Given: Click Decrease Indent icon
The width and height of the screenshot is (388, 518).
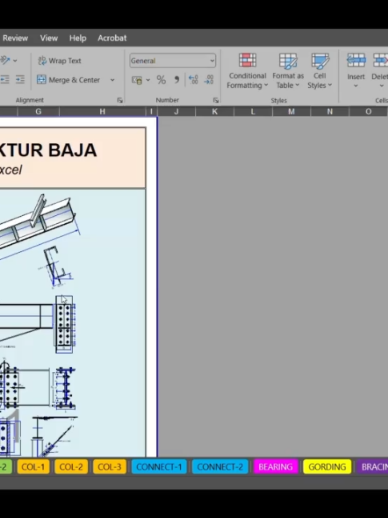Looking at the screenshot, I should pos(4,80).
